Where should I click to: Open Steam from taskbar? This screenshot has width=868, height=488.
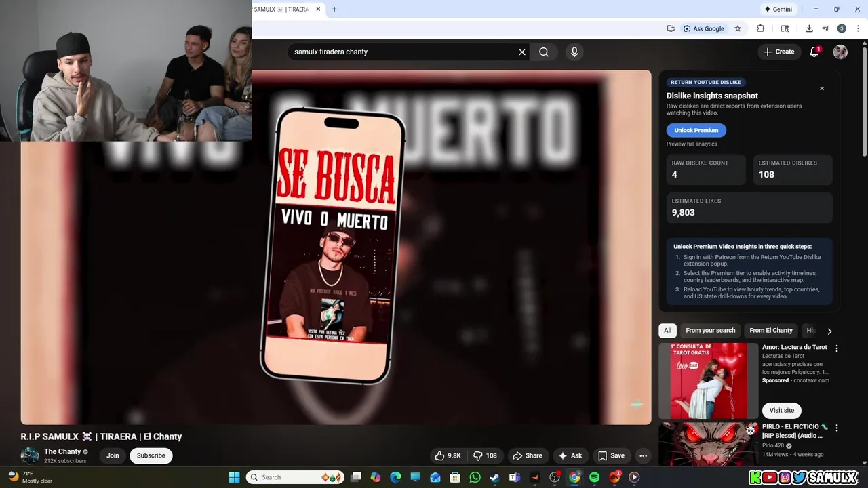[494, 477]
